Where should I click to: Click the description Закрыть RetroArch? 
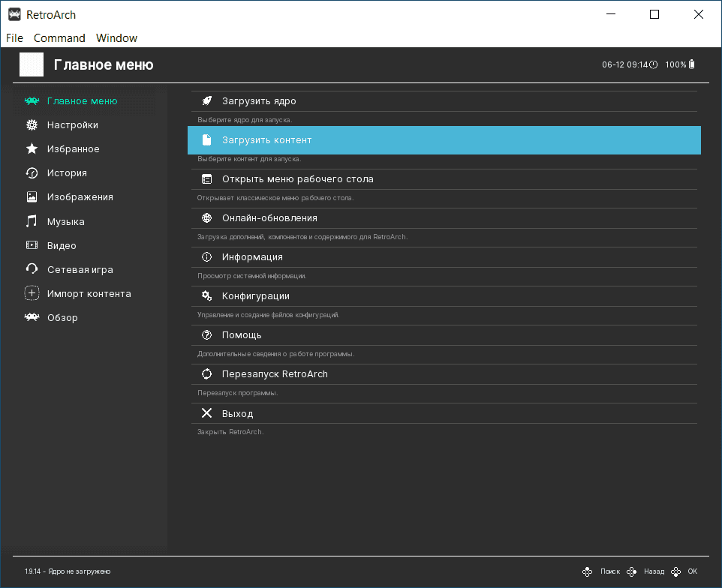[230, 432]
